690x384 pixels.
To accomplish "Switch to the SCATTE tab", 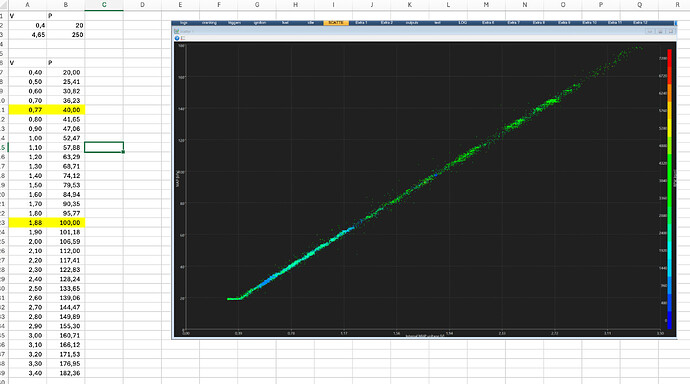I will [336, 22].
